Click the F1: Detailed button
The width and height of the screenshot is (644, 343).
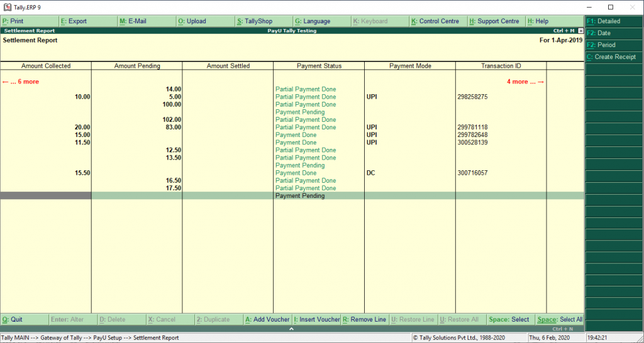[x=614, y=21]
